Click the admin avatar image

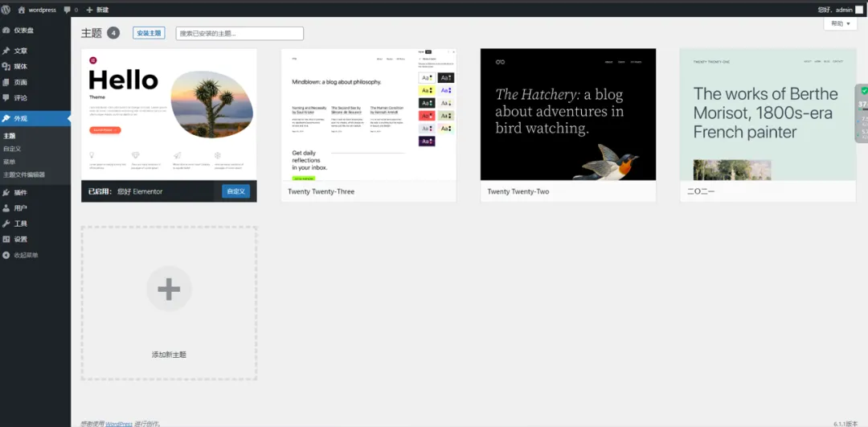click(x=859, y=10)
